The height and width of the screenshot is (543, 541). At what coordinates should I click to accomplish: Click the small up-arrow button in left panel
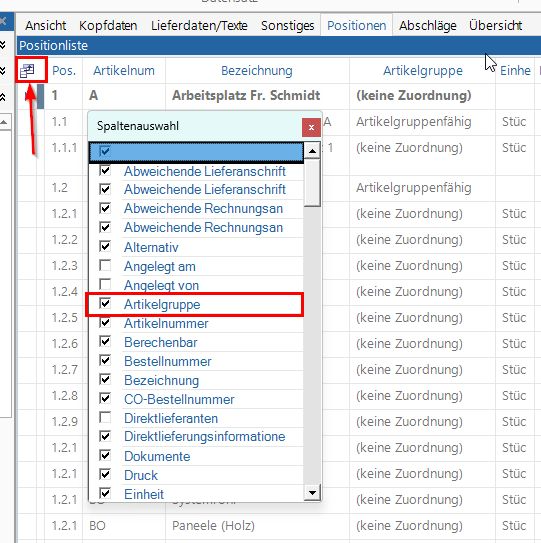4,122
